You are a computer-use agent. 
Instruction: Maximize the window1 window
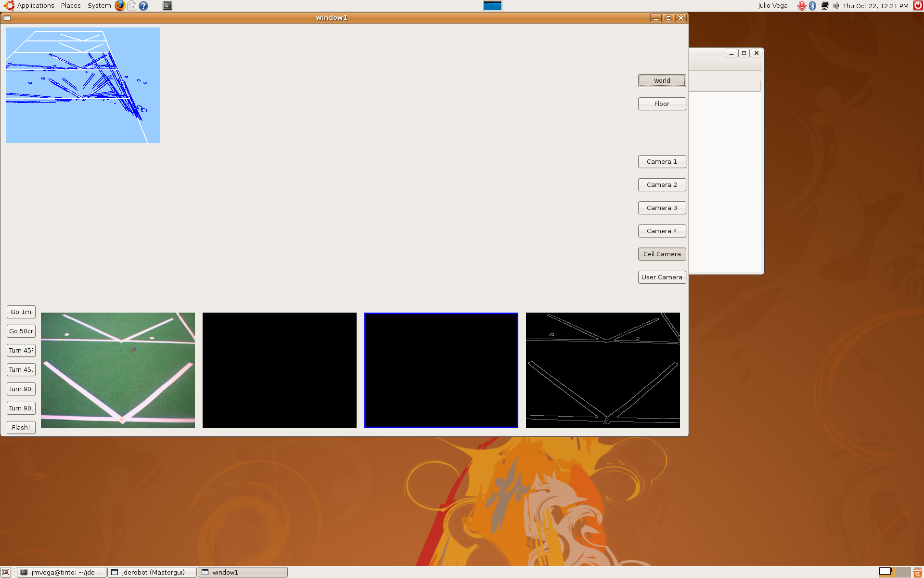tap(668, 18)
